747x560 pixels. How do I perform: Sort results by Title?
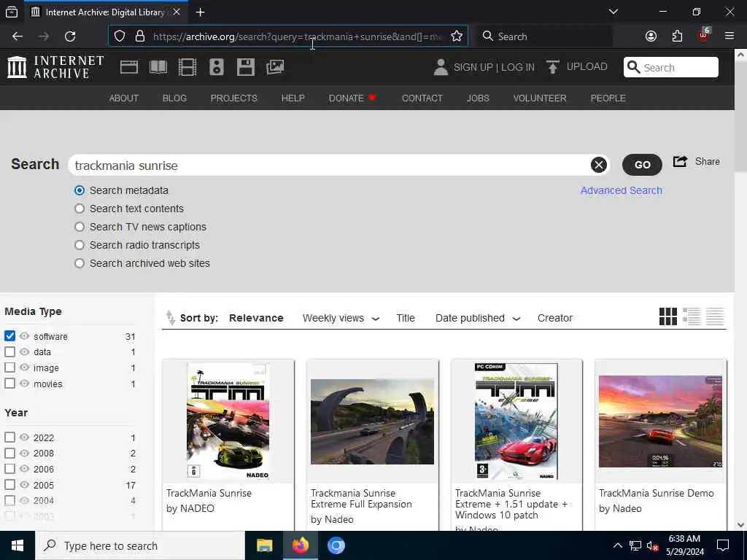(406, 318)
